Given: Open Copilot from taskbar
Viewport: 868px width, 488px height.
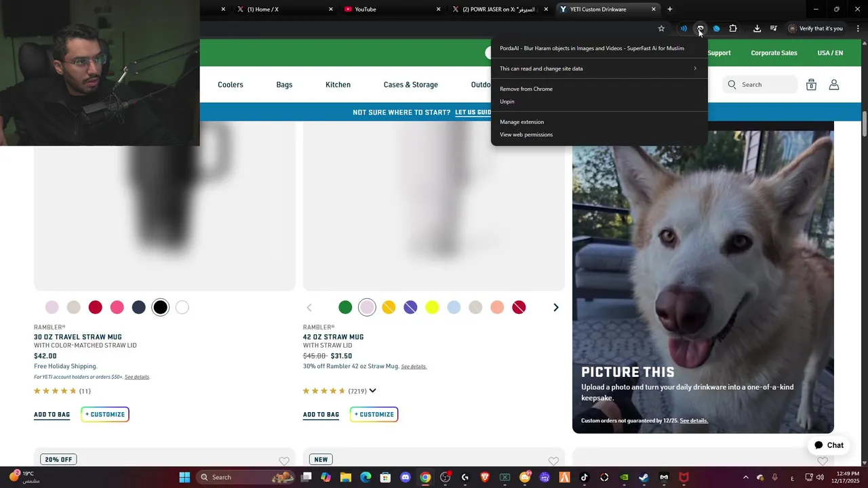Looking at the screenshot, I should (325, 477).
